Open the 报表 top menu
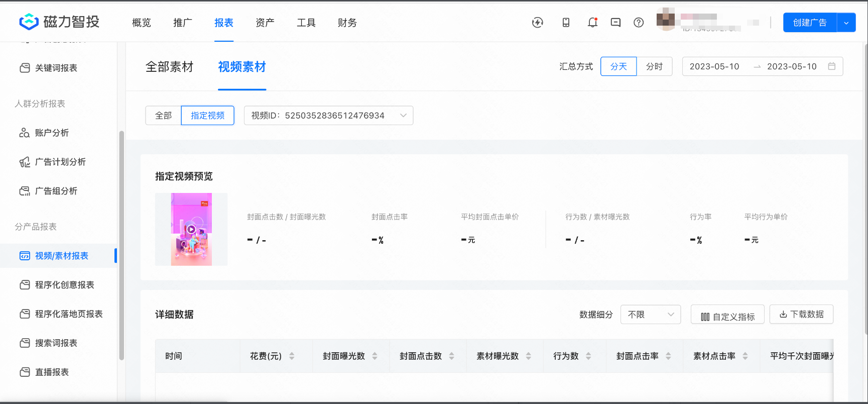The height and width of the screenshot is (404, 868). tap(223, 23)
